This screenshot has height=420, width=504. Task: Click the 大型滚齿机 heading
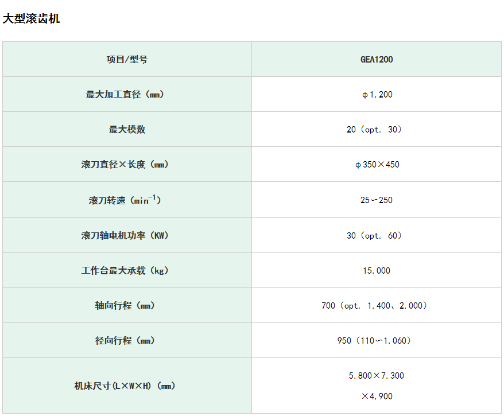(x=32, y=19)
